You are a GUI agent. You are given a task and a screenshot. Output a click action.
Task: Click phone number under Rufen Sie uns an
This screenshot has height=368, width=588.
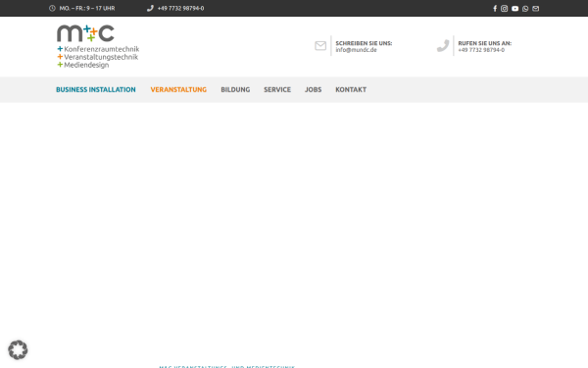(481, 50)
